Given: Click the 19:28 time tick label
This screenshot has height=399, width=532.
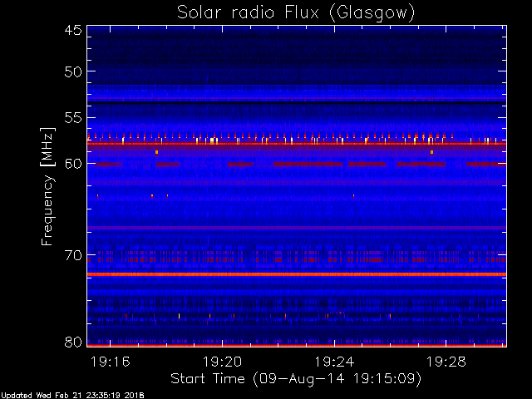Looking at the screenshot, I should tap(446, 362).
